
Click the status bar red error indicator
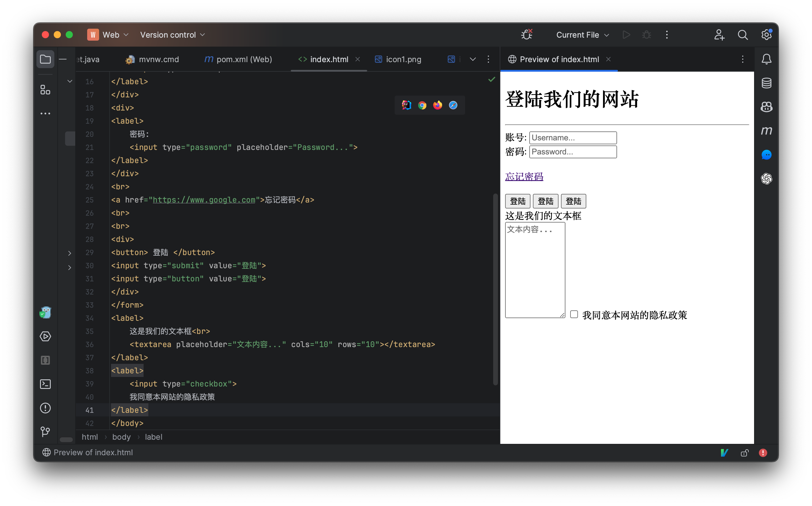click(x=762, y=453)
